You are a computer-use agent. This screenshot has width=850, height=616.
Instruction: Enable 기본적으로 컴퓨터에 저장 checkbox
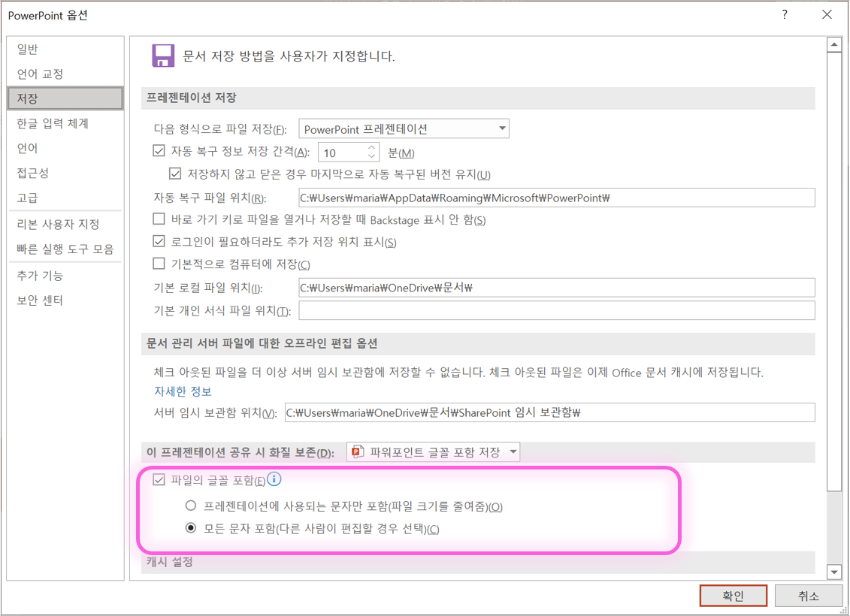click(x=159, y=264)
